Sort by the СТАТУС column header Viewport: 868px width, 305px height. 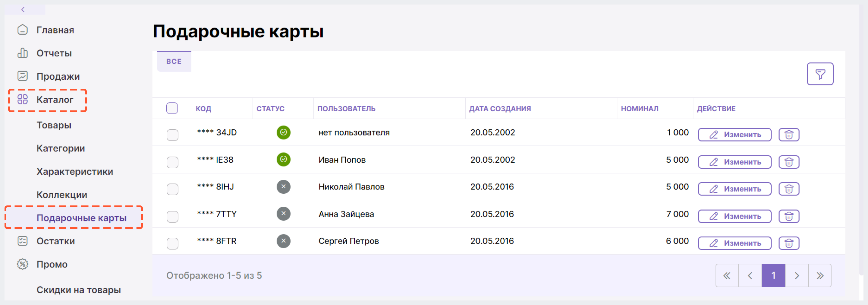tap(270, 109)
